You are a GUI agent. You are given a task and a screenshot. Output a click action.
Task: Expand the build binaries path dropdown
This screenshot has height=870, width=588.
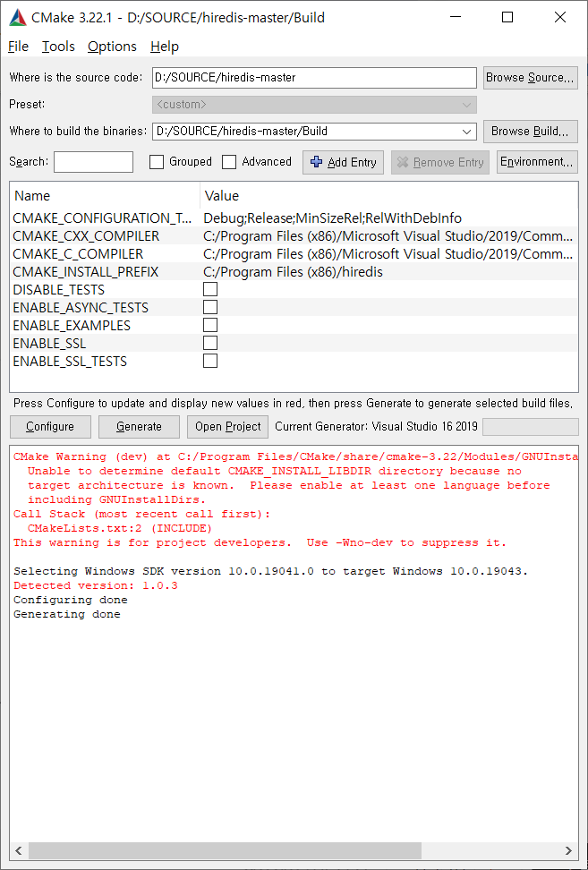click(466, 132)
